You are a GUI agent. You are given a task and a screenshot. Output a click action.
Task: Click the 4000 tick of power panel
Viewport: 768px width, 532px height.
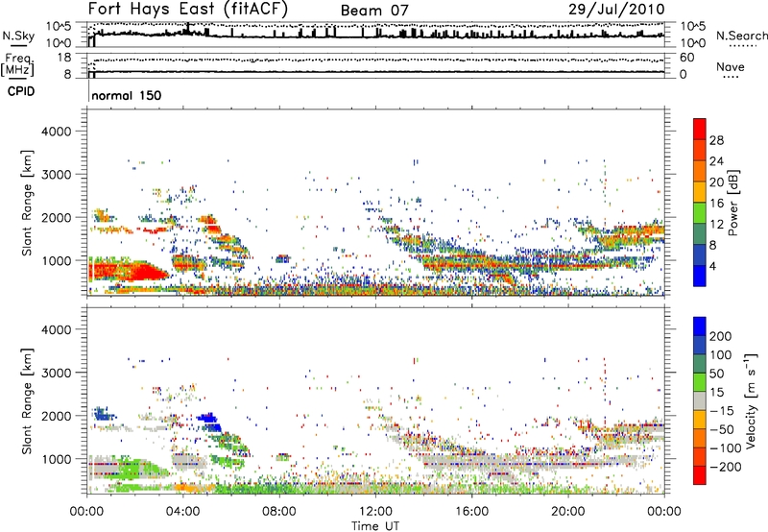[x=57, y=132]
